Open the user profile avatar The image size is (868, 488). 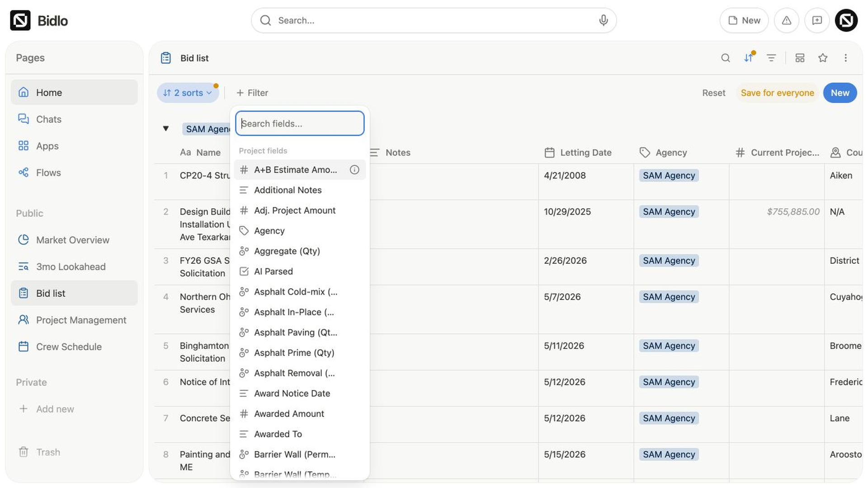846,20
